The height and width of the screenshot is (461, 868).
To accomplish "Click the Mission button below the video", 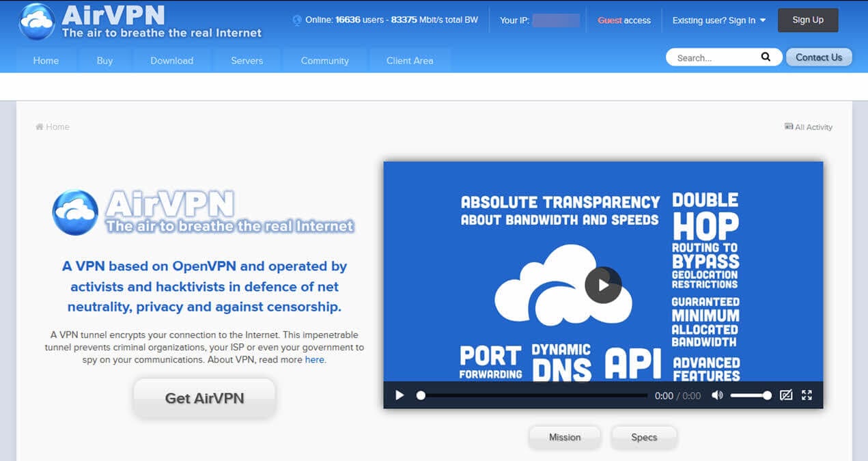I will pyautogui.click(x=565, y=437).
